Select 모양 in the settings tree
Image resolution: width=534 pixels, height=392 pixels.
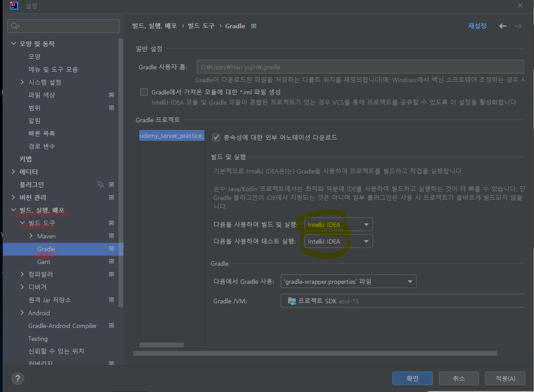(x=34, y=57)
